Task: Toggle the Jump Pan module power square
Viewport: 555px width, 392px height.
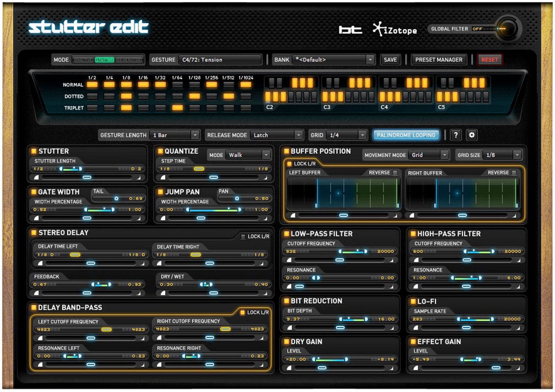Action: click(160, 192)
